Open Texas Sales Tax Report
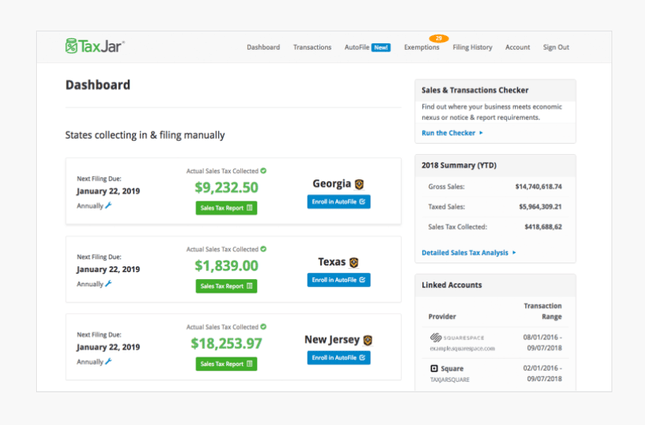645x425 pixels. coord(226,286)
